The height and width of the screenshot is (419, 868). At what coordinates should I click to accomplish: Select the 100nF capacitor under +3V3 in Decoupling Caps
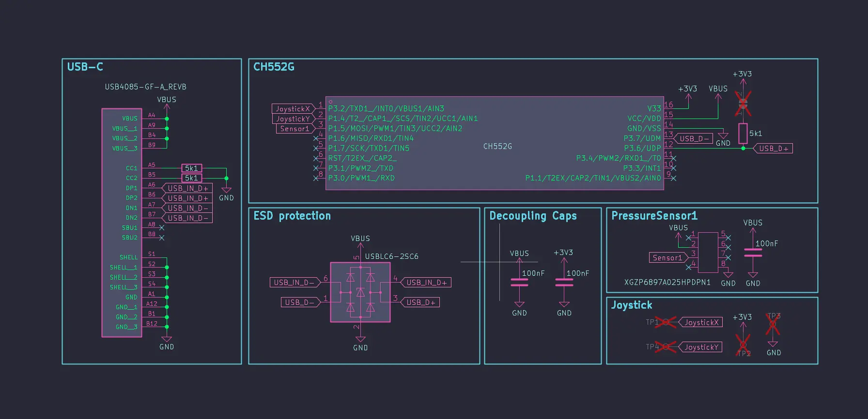[x=564, y=283]
